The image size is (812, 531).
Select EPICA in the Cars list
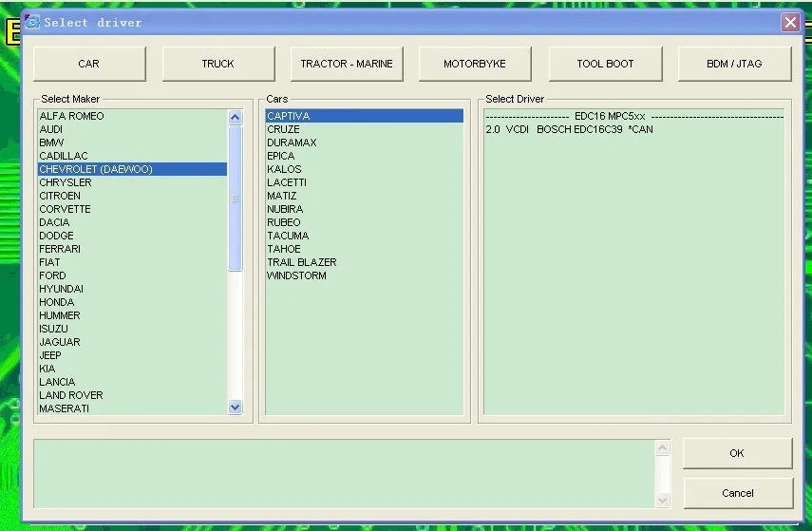click(365, 156)
